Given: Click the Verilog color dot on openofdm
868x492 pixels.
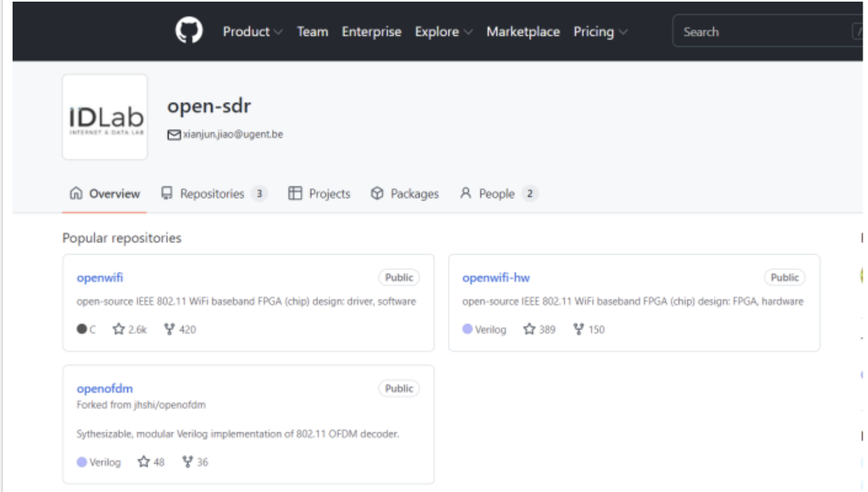Looking at the screenshot, I should 81,462.
